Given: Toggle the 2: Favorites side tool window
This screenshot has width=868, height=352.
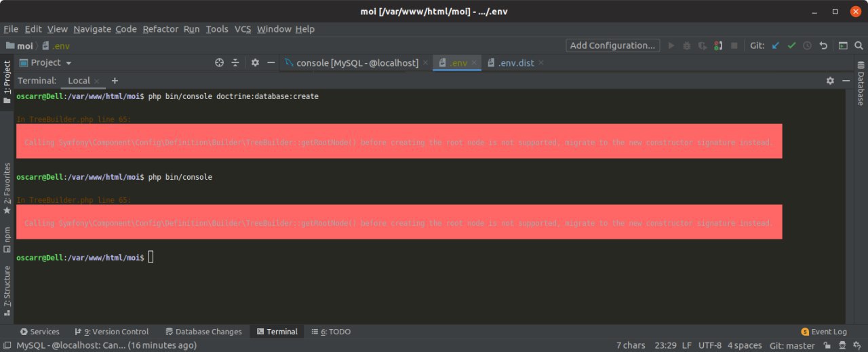Looking at the screenshot, I should click(x=7, y=189).
